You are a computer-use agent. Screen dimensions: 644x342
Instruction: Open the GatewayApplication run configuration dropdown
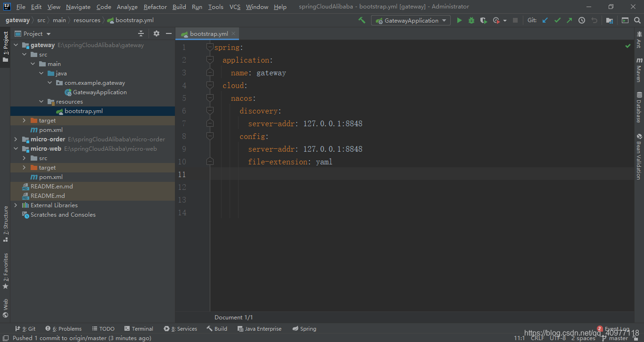click(411, 20)
